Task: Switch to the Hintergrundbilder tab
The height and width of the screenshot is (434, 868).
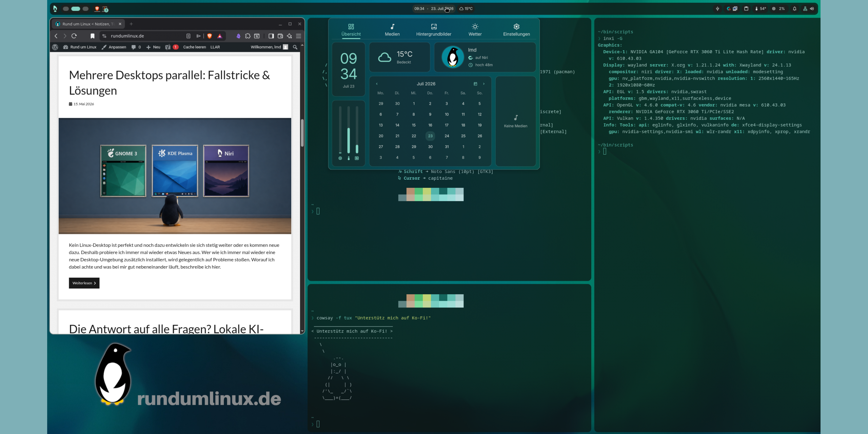Action: pos(434,30)
